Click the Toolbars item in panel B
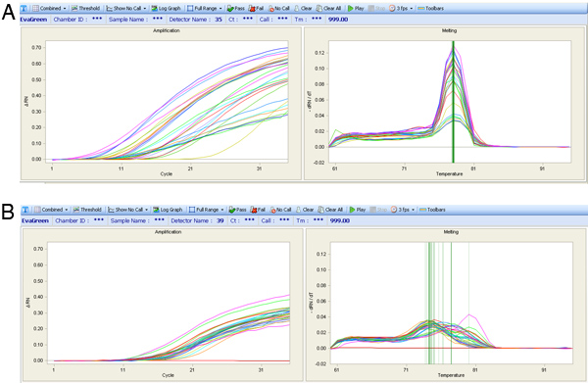Viewport: 588px width, 383px height. pyautogui.click(x=432, y=210)
